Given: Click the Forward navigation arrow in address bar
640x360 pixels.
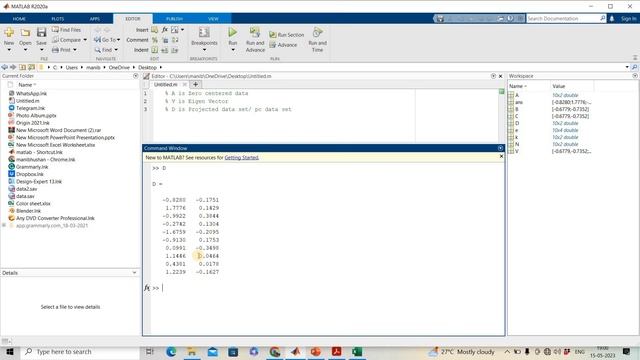Looking at the screenshot, I should (x=13, y=67).
